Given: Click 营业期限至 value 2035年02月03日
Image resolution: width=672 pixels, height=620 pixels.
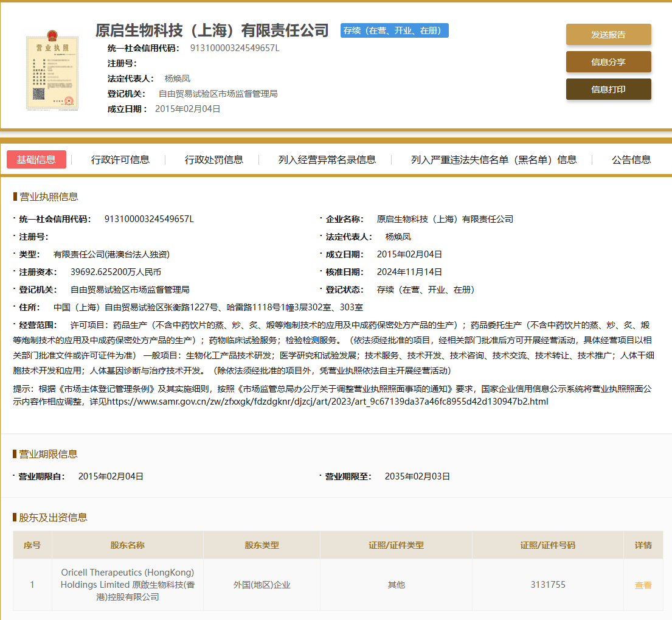Looking at the screenshot, I should [417, 476].
